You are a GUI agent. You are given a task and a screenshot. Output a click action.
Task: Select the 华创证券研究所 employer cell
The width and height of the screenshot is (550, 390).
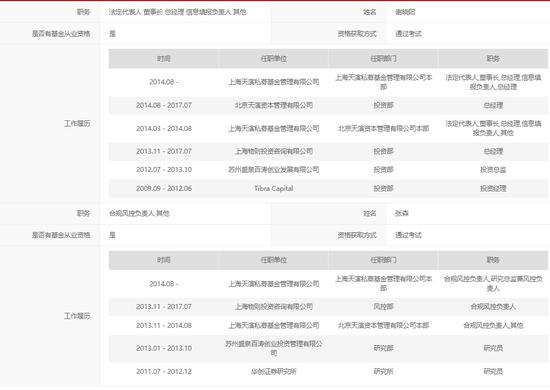(274, 371)
